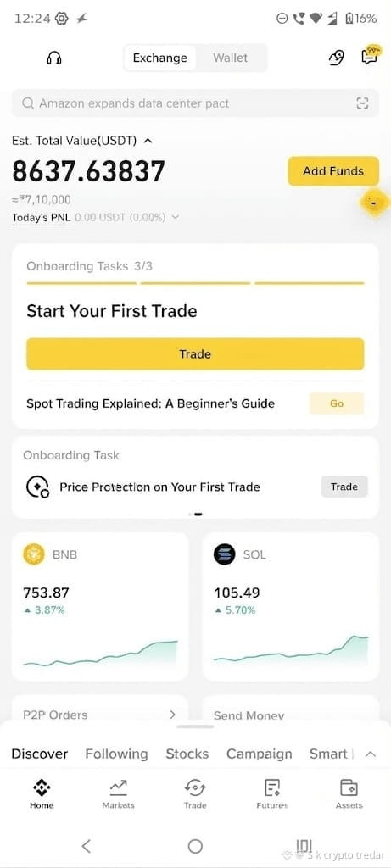Tap the scan QR icon in search bar
391x868 pixels.
[x=362, y=103]
